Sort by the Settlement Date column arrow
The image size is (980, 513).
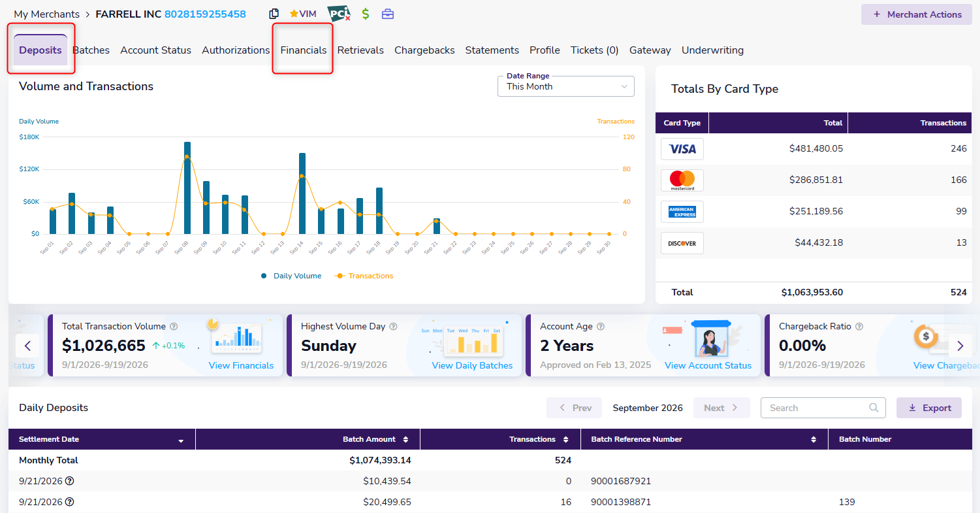181,440
